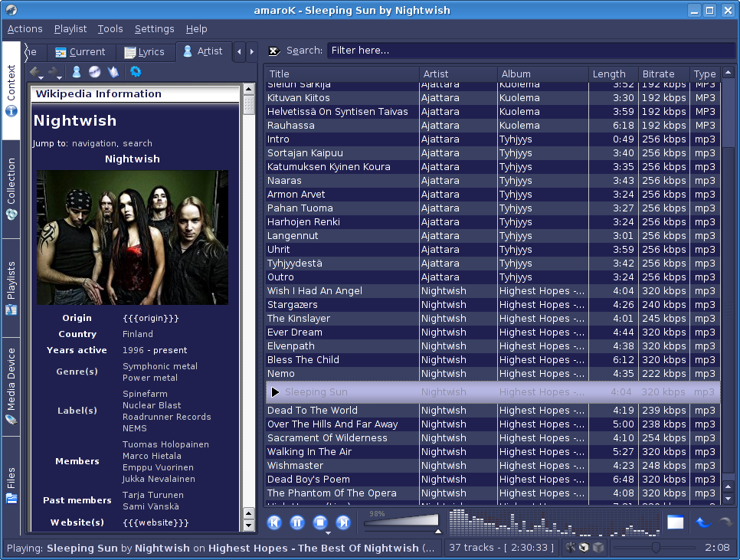Open the Actions menu
The height and width of the screenshot is (560, 740).
[25, 29]
